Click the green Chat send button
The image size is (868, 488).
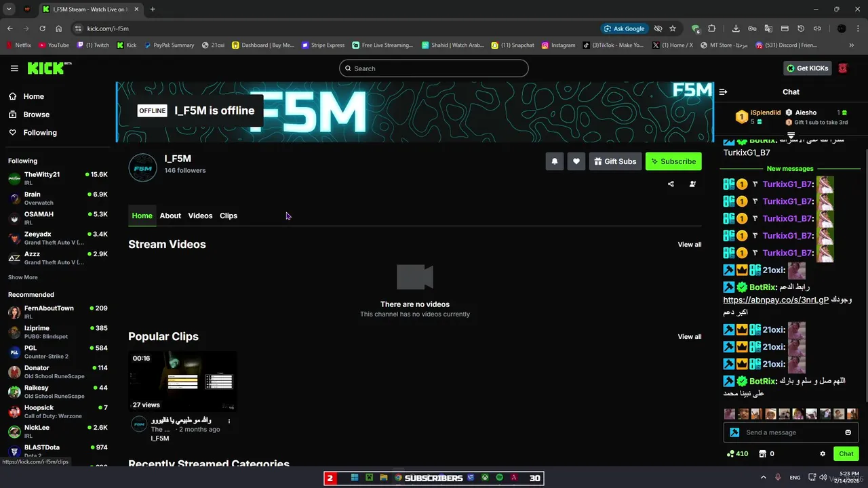tap(846, 453)
